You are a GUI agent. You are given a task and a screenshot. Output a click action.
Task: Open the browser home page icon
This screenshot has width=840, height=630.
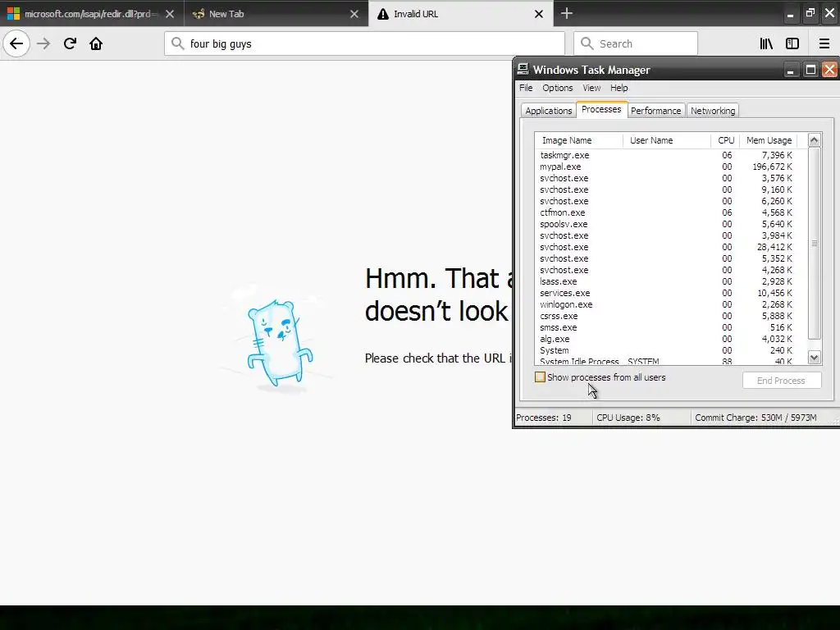96,43
